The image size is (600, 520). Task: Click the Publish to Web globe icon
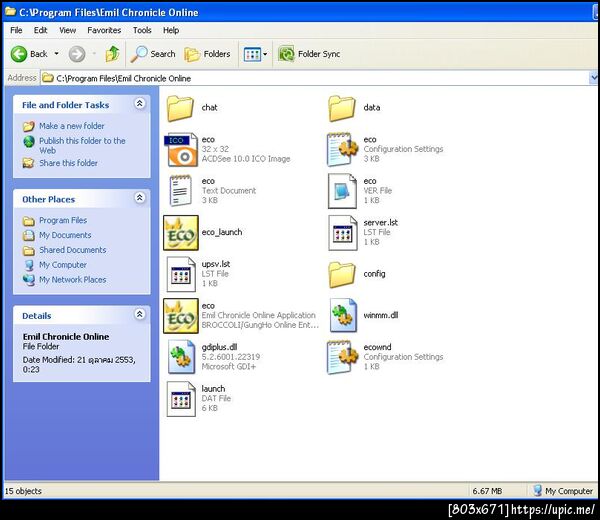[x=29, y=142]
